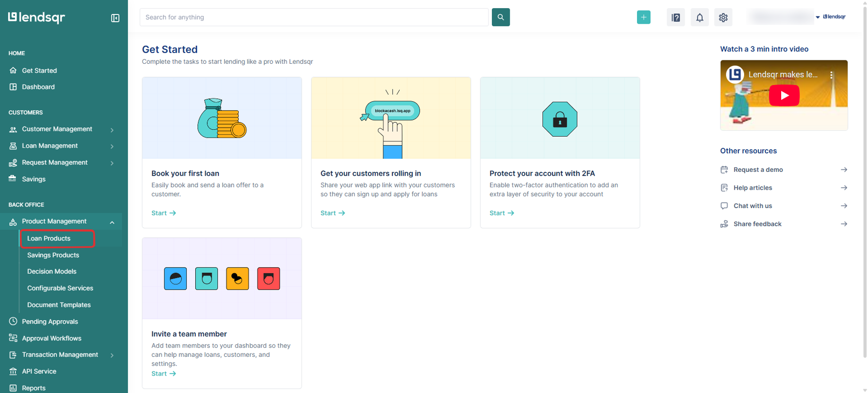
Task: Collapse the Product Management section
Action: click(112, 222)
